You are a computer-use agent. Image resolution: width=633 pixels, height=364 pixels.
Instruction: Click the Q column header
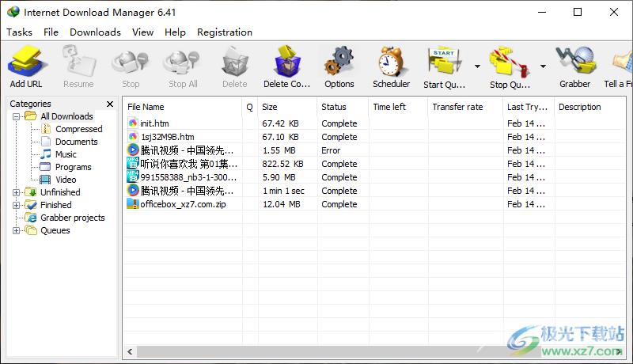tap(250, 107)
